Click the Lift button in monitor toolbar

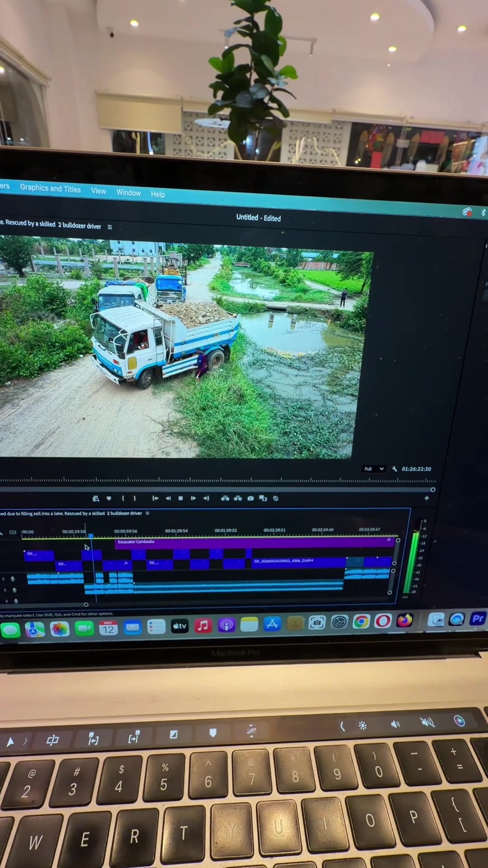coord(225,498)
